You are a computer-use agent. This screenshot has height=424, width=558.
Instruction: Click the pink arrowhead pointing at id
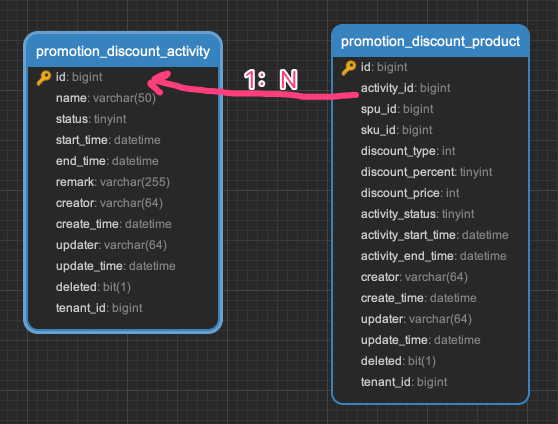click(158, 83)
